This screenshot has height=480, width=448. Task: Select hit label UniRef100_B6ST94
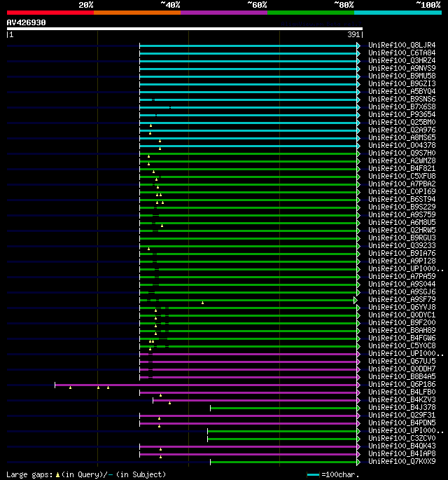[402, 199]
